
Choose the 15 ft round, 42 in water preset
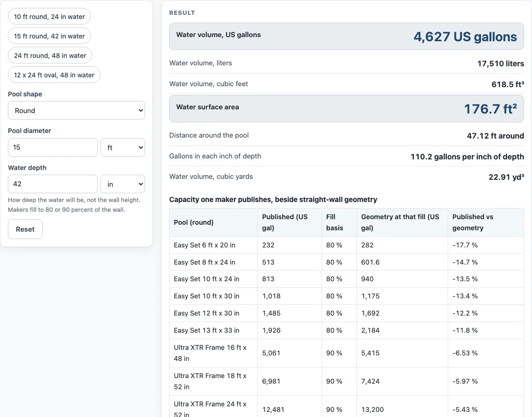pos(49,36)
